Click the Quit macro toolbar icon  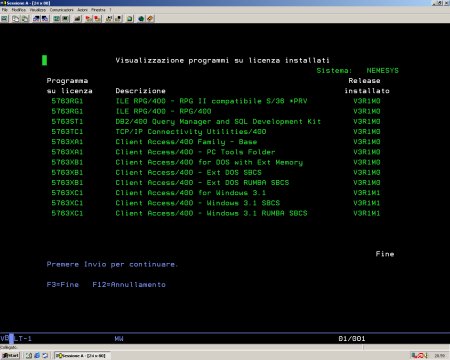(x=118, y=19)
